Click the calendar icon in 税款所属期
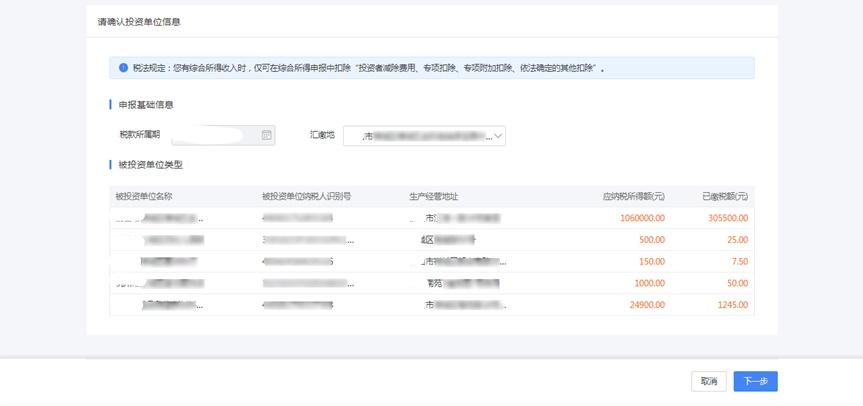863x406 pixels. [x=266, y=135]
